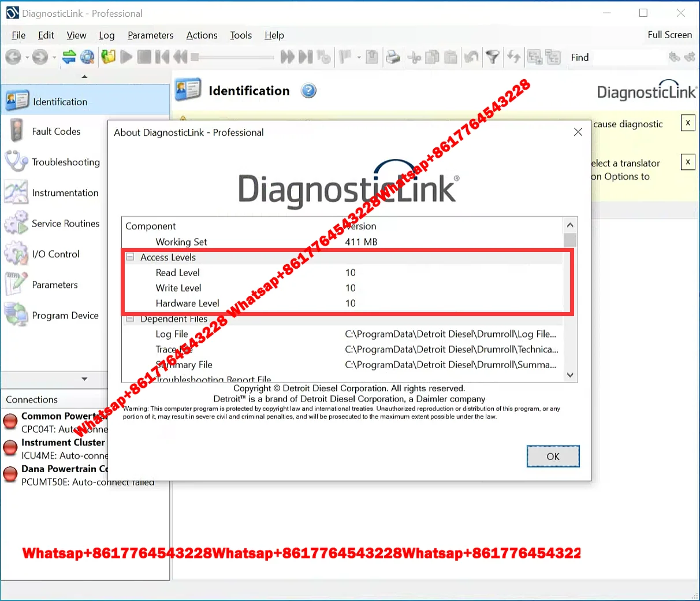Close the About DiagnosticLink dialog

(x=578, y=132)
